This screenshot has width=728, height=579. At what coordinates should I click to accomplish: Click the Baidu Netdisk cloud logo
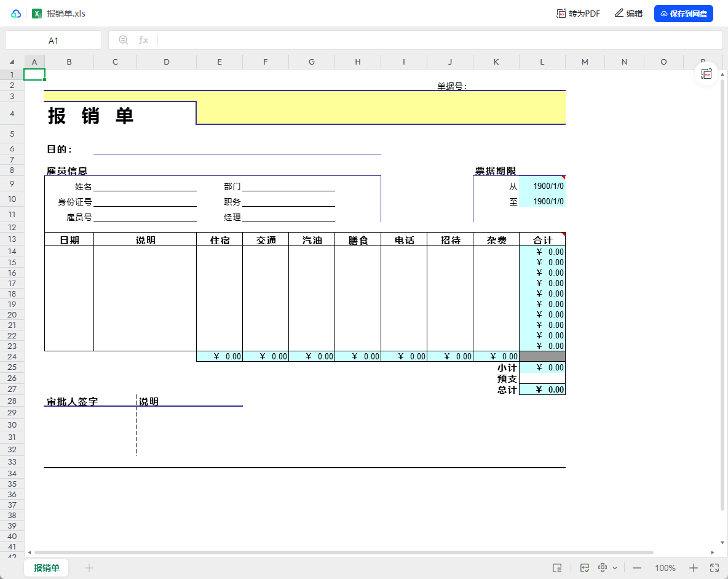(x=16, y=14)
